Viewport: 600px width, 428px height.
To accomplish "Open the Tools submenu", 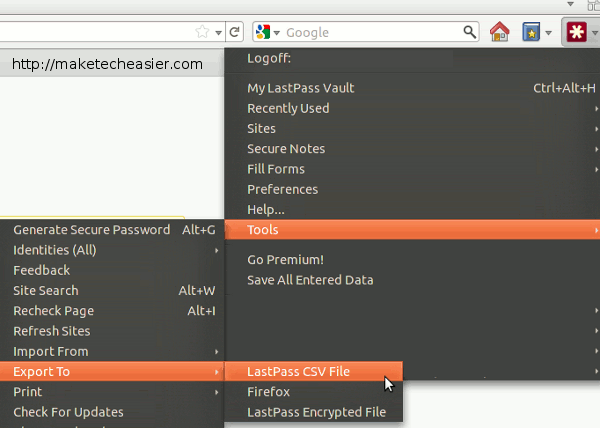I will (x=412, y=229).
